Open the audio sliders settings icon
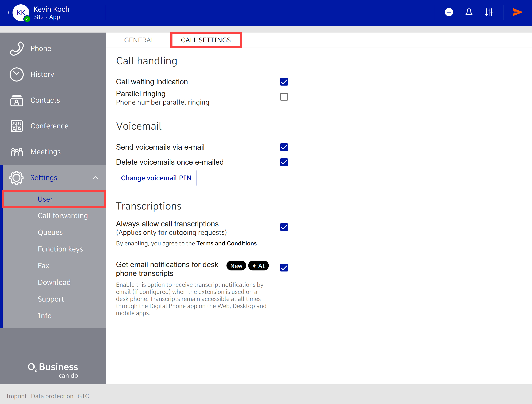This screenshot has height=404, width=532. (x=489, y=12)
